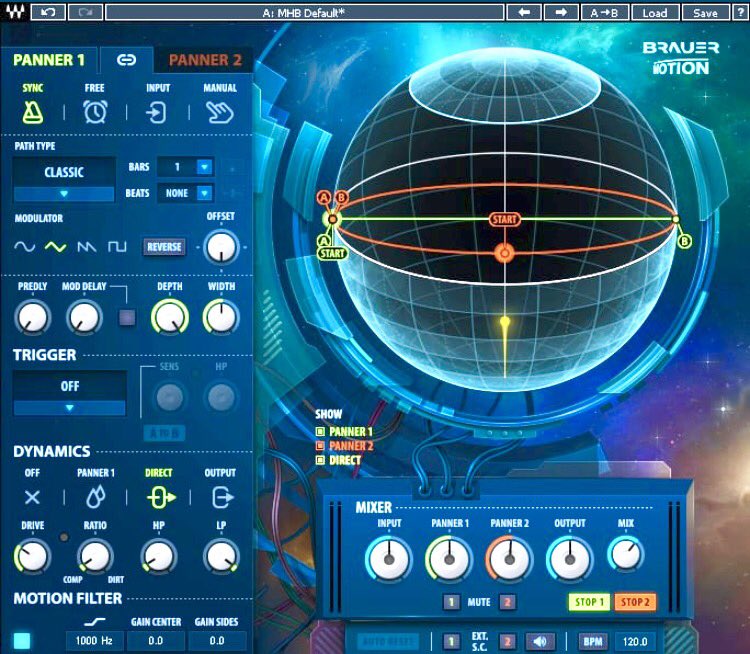The image size is (750, 654).
Task: Click the Drive knob
Action: [x=32, y=556]
